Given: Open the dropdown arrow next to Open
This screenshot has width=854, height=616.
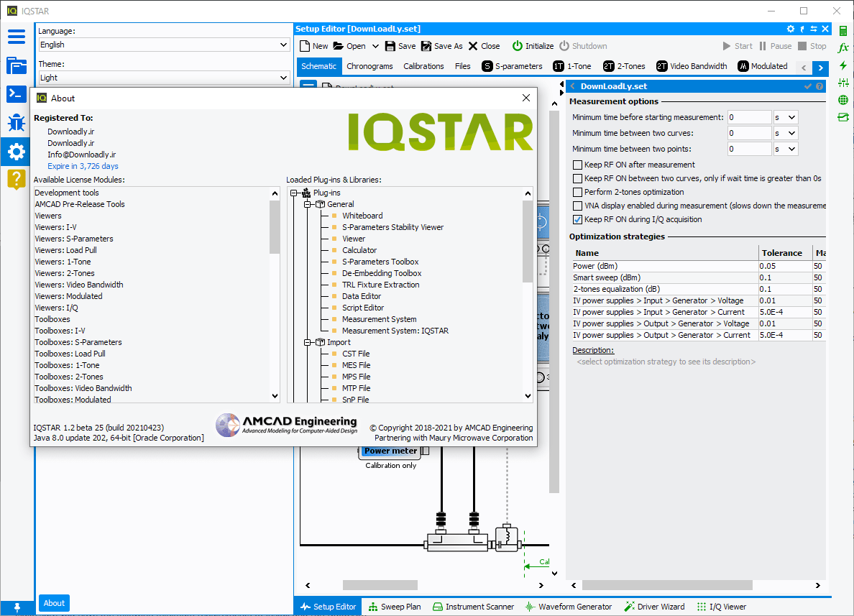Looking at the screenshot, I should click(x=375, y=46).
